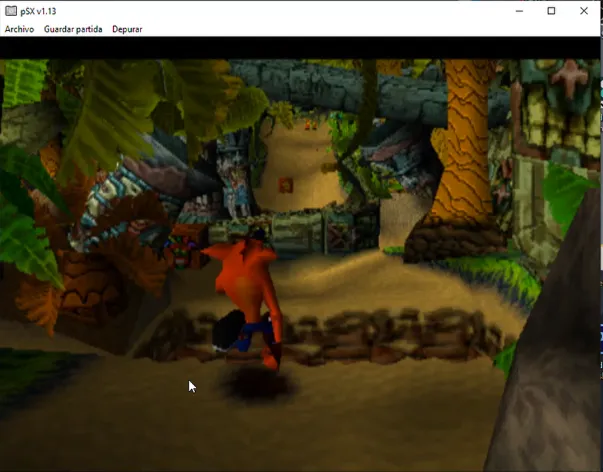Maximize the pSX window
Screen dimensions: 603x472
[x=551, y=11]
